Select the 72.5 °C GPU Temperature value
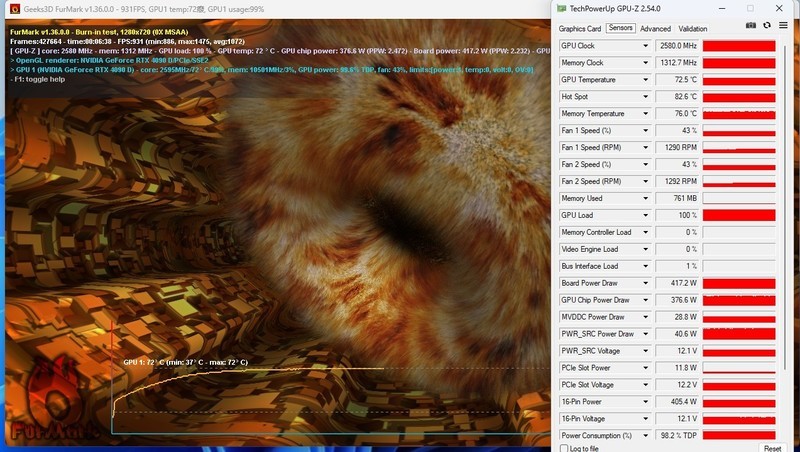 (677, 80)
